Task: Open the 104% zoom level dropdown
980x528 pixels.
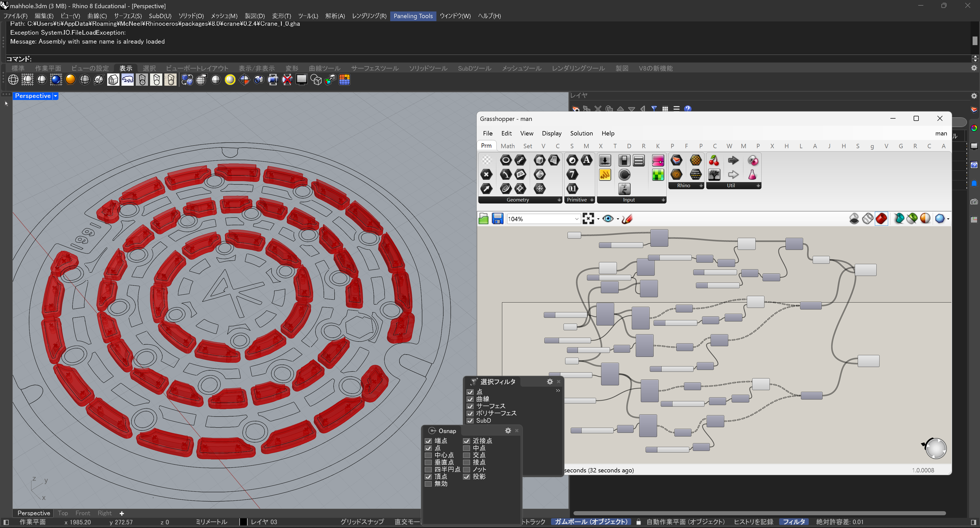Action: click(576, 219)
